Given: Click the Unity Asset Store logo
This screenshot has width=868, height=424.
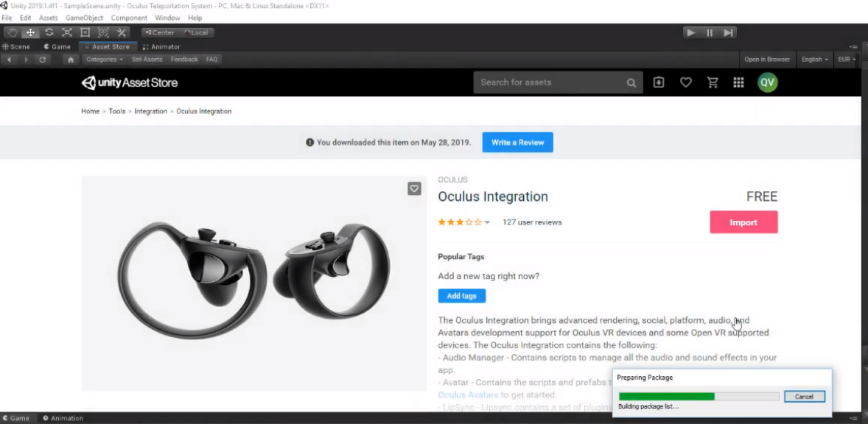Looking at the screenshot, I should coord(130,83).
